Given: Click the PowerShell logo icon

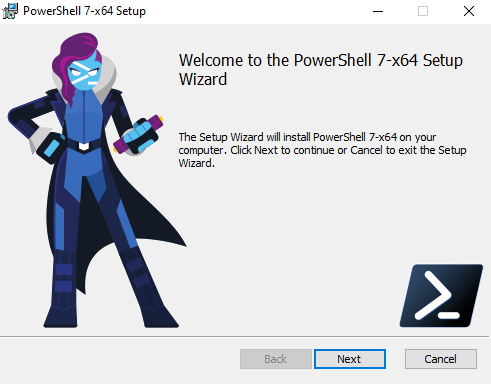Looking at the screenshot, I should (x=441, y=296).
